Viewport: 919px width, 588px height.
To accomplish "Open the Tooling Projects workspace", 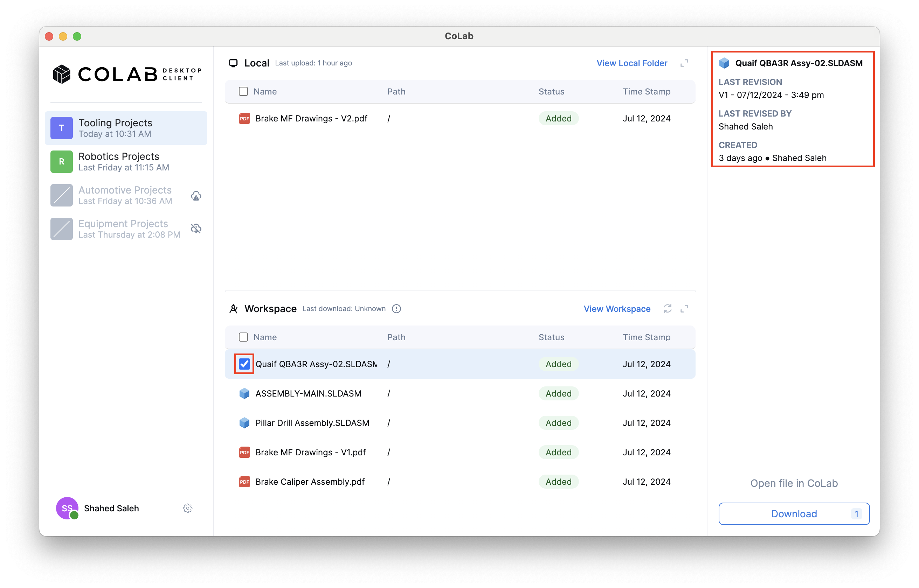I will click(x=126, y=128).
